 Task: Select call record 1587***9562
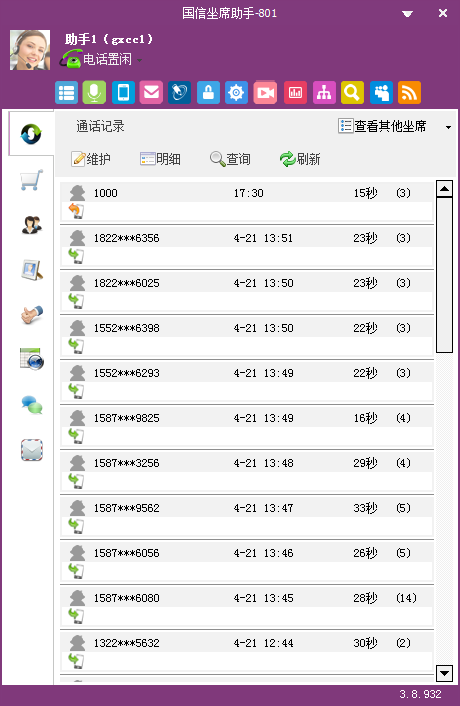[x=247, y=517]
